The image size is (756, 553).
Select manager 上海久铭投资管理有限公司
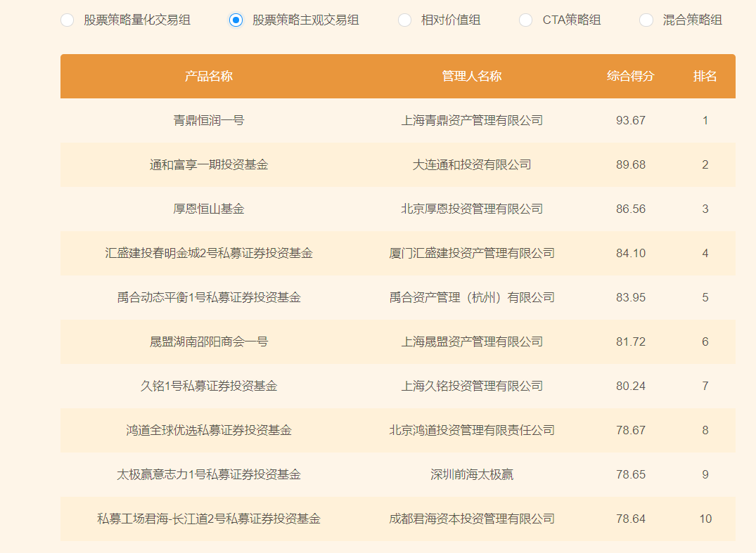[x=472, y=386]
